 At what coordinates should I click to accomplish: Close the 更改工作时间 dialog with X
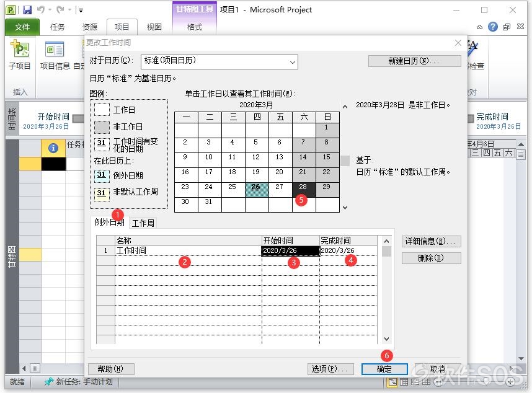[x=458, y=43]
